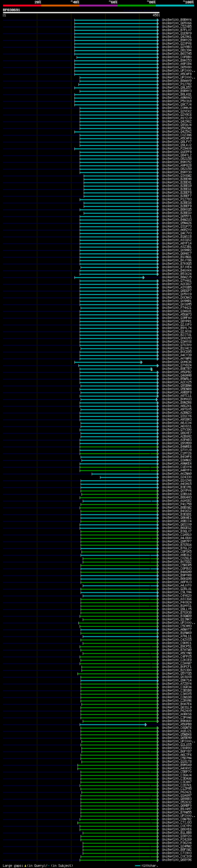
Task: Click alignment bar of UniRef100_B8AZJ5
Action: click(110, 278)
